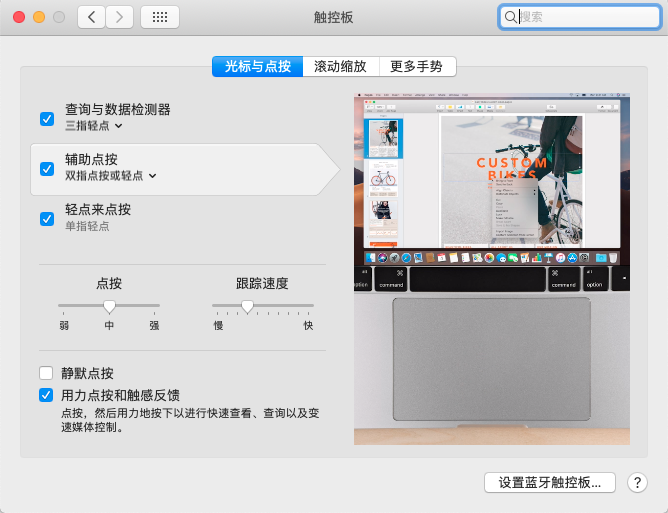Go forward with the right chevron button

click(119, 17)
